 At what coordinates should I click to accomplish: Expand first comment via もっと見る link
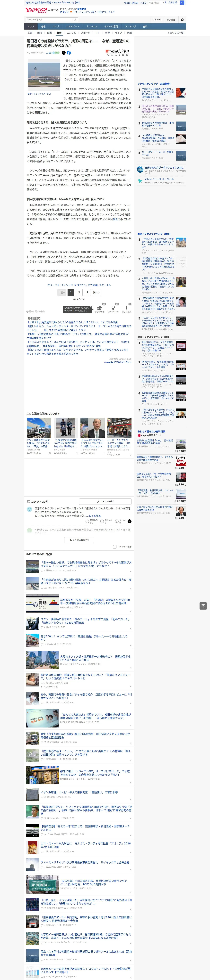pyautogui.click(x=95, y=516)
